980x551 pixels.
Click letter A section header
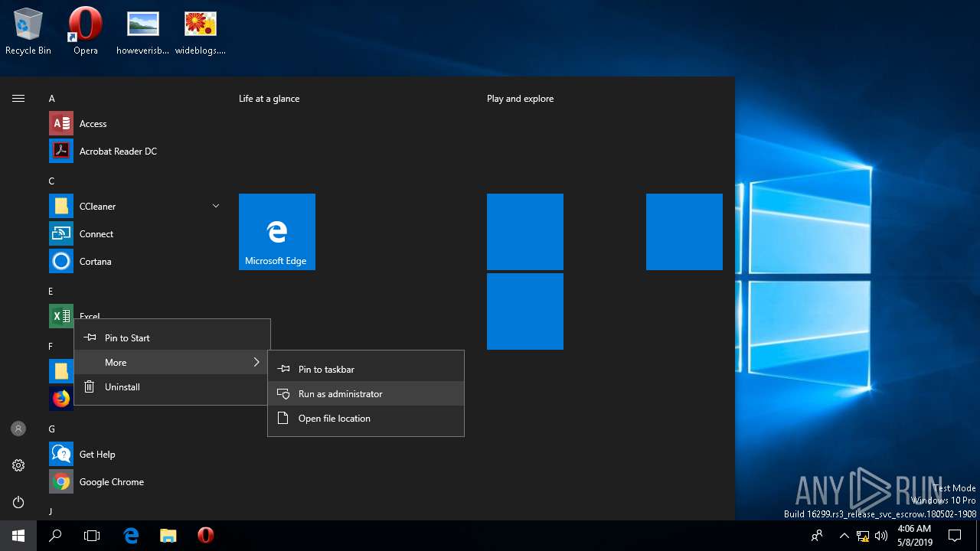click(x=52, y=99)
